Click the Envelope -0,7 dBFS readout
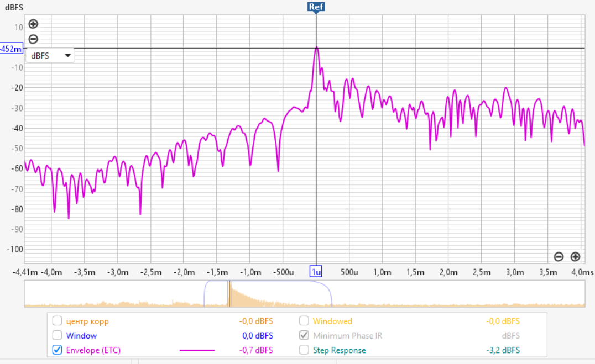This screenshot has width=595, height=364. point(256,350)
